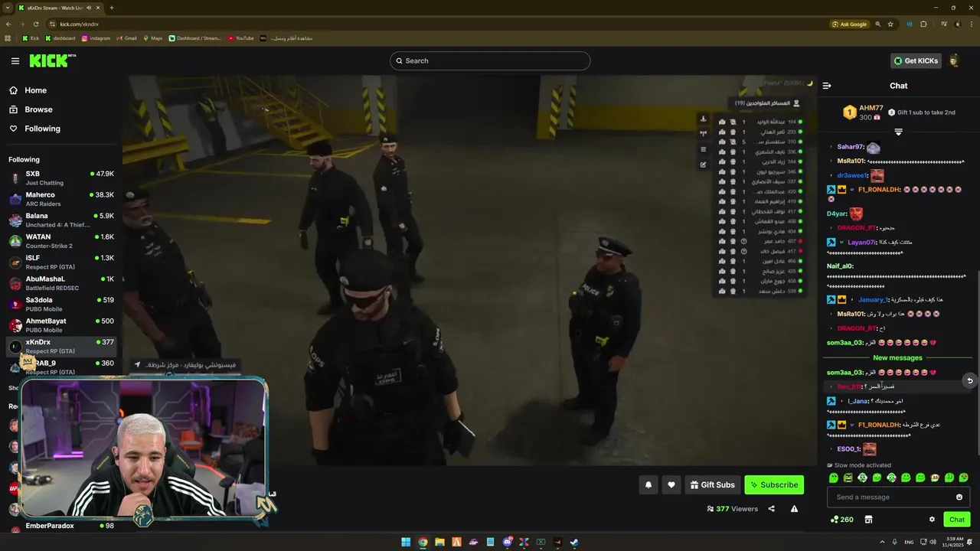Jump to new chat messages arrow
This screenshot has height=551, width=980.
point(969,380)
